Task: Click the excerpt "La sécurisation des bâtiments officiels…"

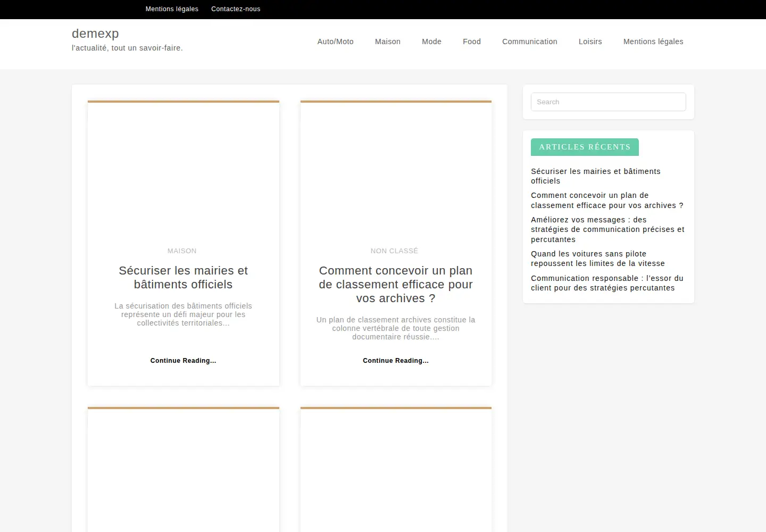Action: click(x=184, y=314)
